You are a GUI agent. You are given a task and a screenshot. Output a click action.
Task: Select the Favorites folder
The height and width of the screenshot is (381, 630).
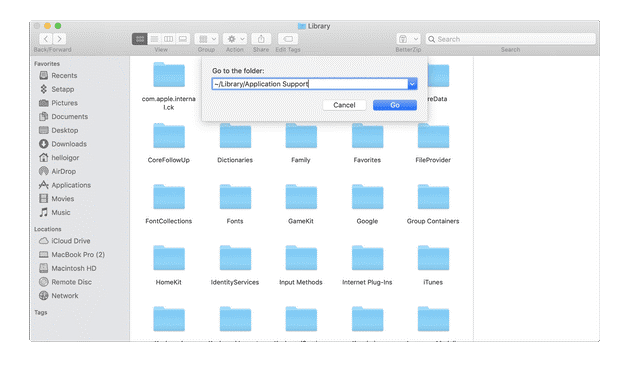367,136
